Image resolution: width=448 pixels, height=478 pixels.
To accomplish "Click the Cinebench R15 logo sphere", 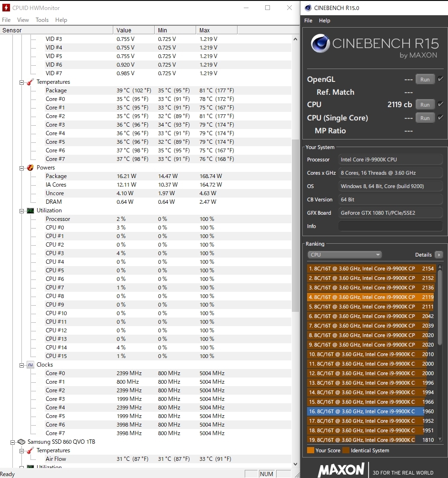I will [320, 43].
